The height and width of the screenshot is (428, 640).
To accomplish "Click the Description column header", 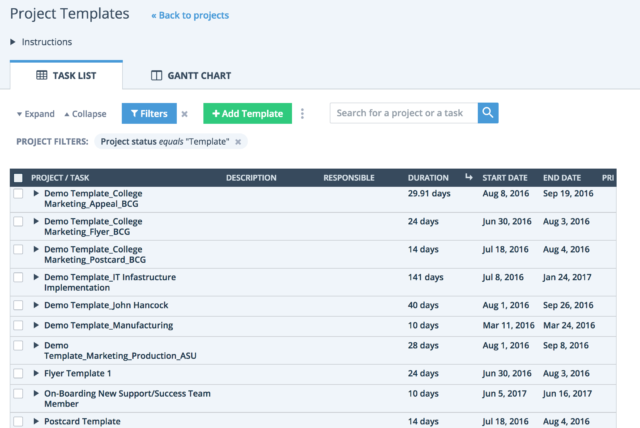I will point(251,178).
